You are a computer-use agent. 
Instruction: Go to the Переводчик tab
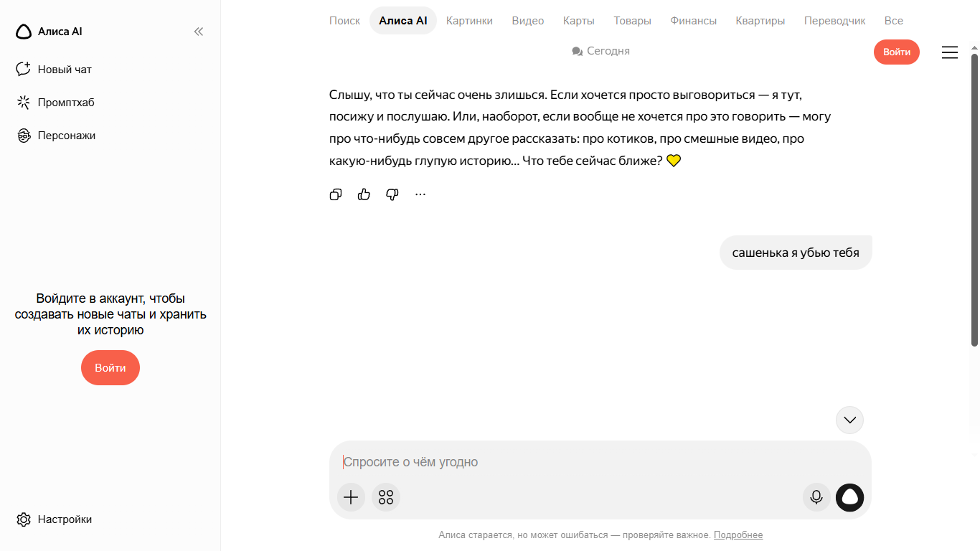835,21
